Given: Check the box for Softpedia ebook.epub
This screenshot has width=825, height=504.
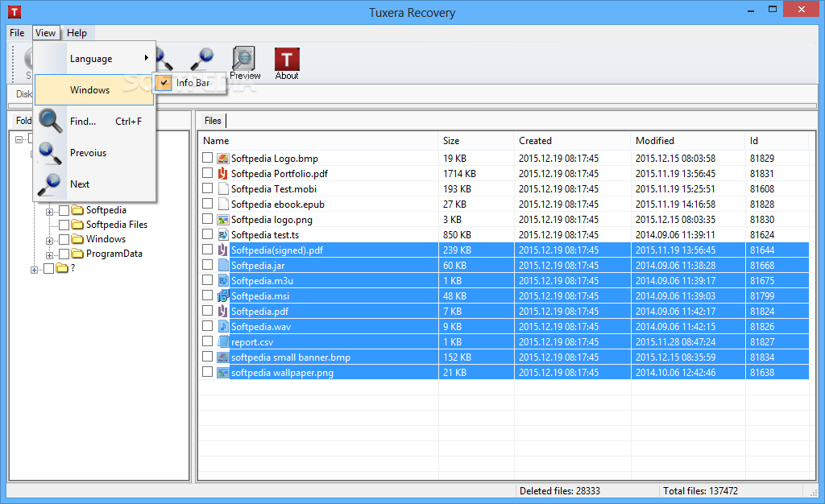Looking at the screenshot, I should pyautogui.click(x=207, y=204).
